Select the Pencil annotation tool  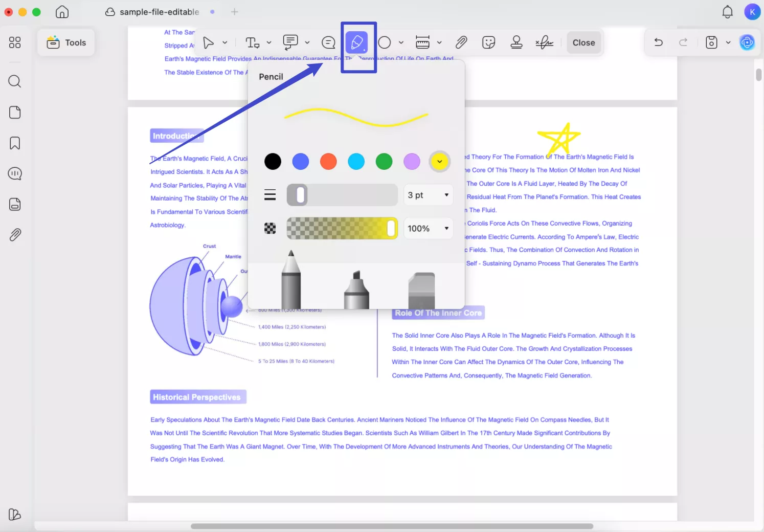357,42
